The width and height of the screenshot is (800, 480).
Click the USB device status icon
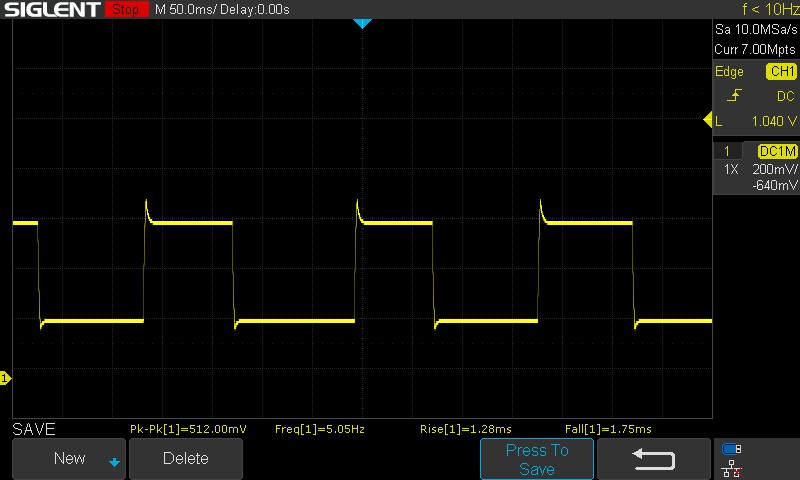(731, 449)
